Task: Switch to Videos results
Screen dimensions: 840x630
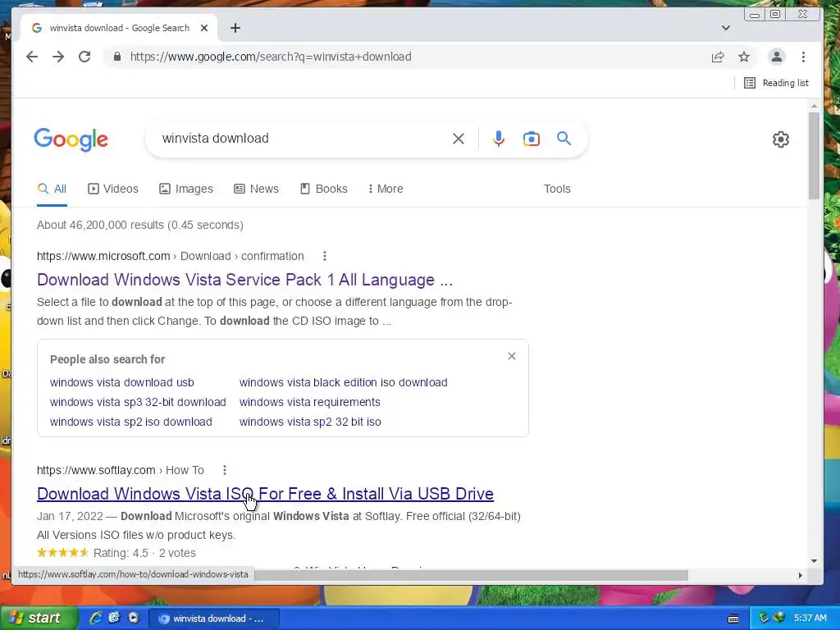Action: click(113, 189)
